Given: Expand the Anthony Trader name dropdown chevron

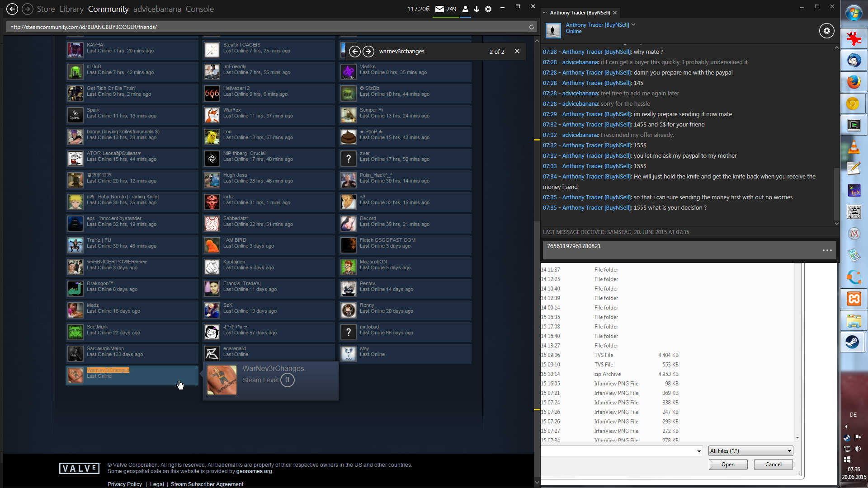Looking at the screenshot, I should pos(633,25).
